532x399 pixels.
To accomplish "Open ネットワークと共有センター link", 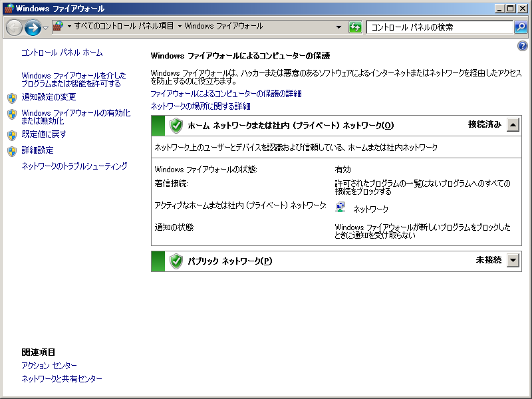I will click(61, 378).
